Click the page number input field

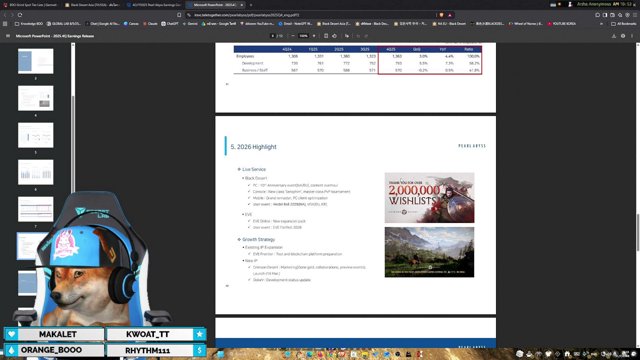273,36
